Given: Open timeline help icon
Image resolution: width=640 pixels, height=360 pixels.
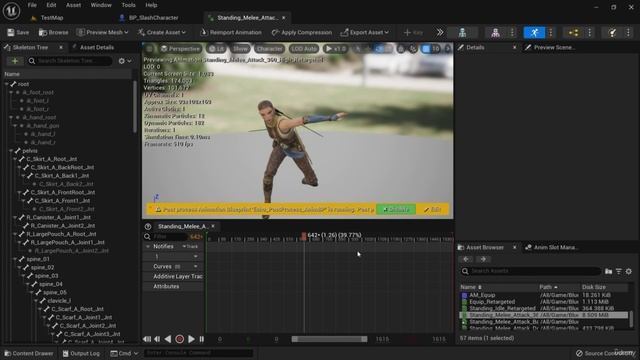Looking at the screenshot, I should (148, 226).
